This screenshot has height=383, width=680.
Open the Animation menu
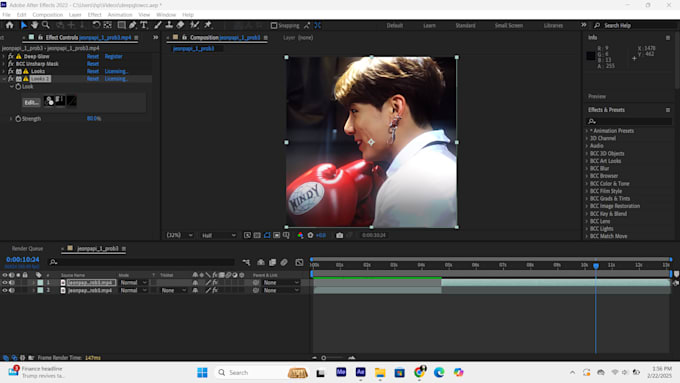(x=120, y=15)
